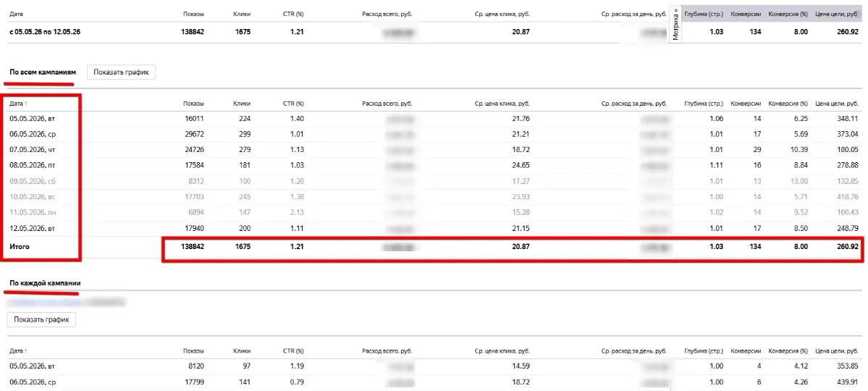868x391 pixels.
Task: Select goal price 439.91
Action: pos(848,382)
